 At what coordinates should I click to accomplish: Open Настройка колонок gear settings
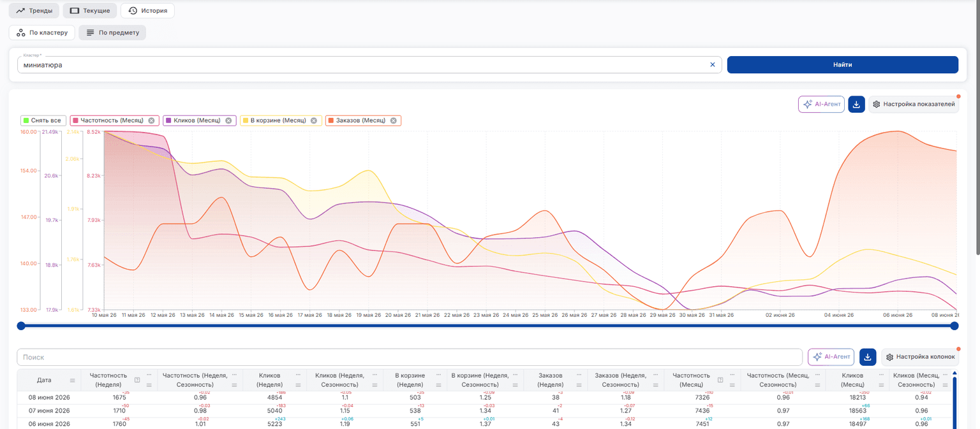coord(919,357)
